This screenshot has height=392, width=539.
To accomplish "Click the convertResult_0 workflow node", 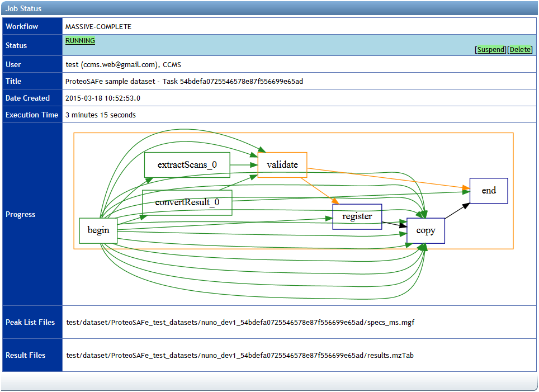I will tap(187, 202).
